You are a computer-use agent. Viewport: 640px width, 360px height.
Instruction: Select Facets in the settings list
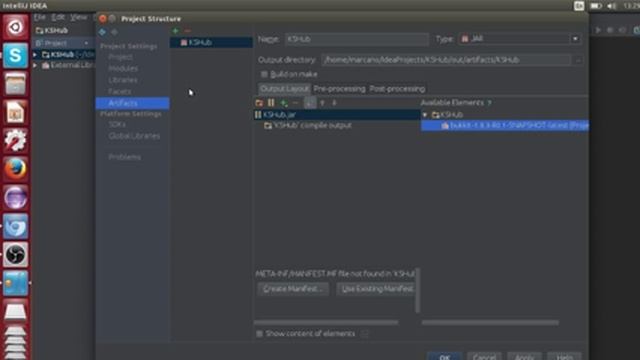120,91
